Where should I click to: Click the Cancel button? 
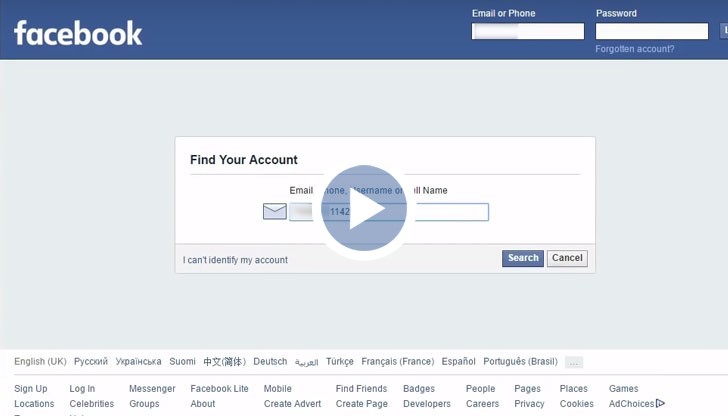pyautogui.click(x=567, y=258)
